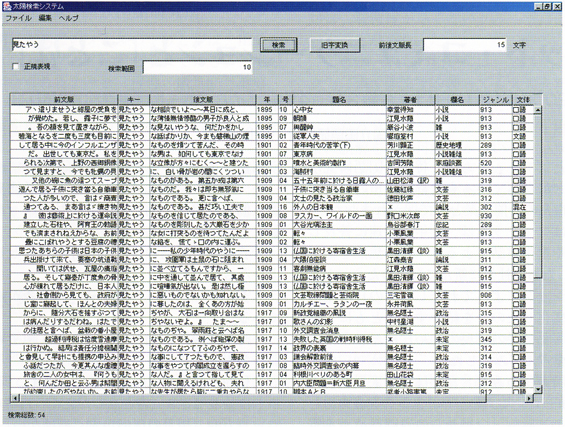
Task: Click the genre code 345 cell
Action: (x=495, y=339)
